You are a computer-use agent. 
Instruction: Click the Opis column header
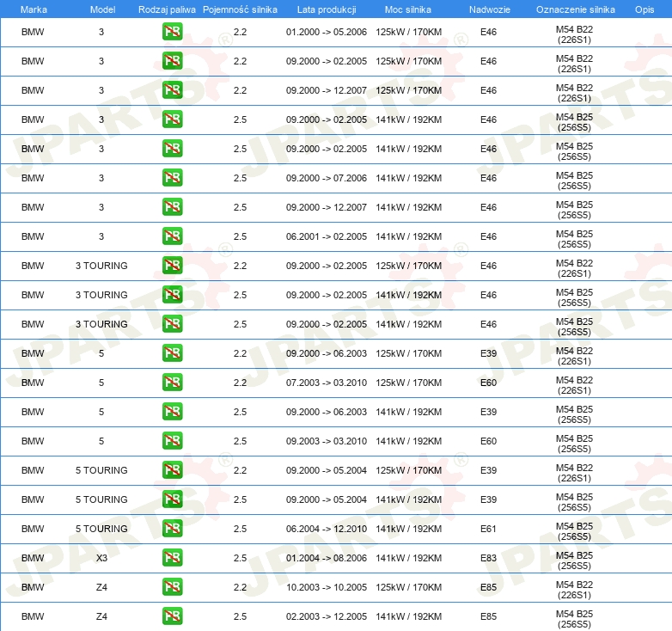coord(645,9)
